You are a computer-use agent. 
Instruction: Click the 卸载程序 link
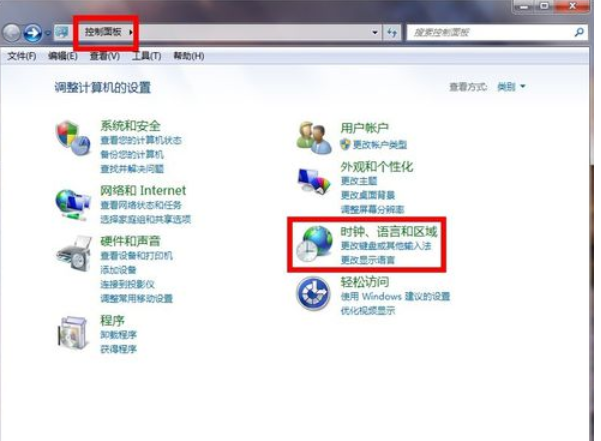(118, 336)
